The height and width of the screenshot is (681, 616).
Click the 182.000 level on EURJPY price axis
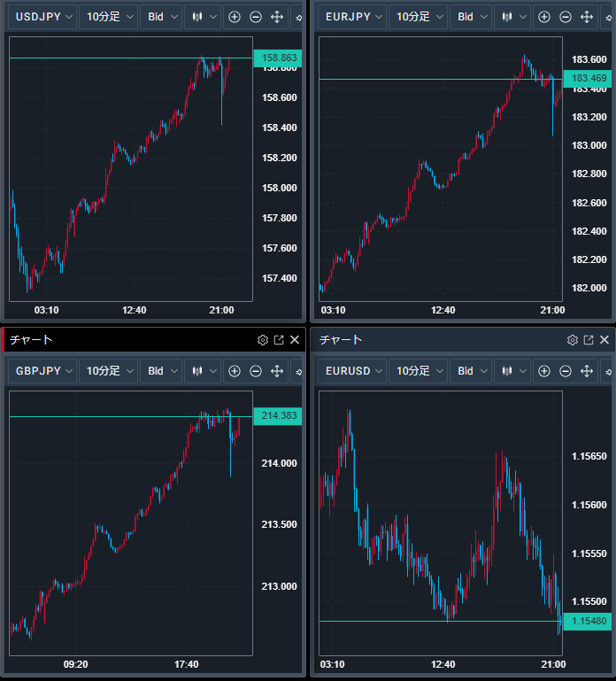pos(589,288)
